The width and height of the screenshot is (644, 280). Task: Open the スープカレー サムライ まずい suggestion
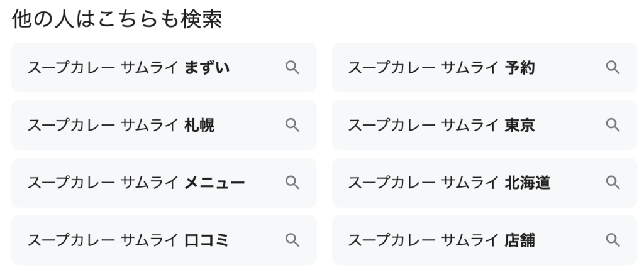128,67
